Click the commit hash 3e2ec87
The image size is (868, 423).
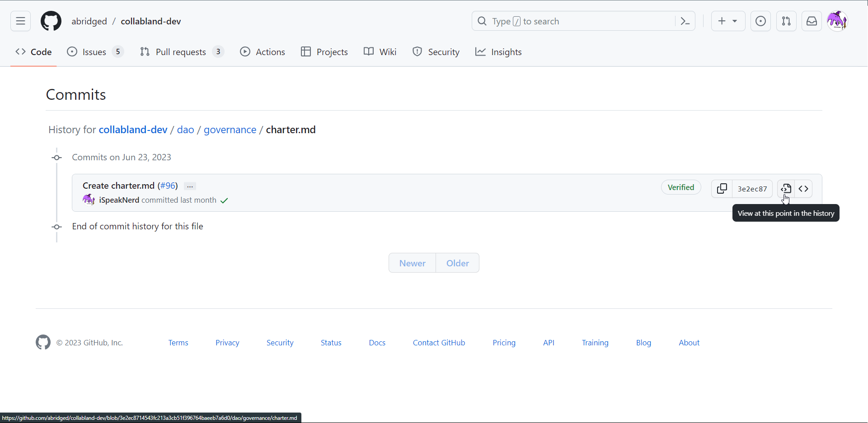(752, 189)
